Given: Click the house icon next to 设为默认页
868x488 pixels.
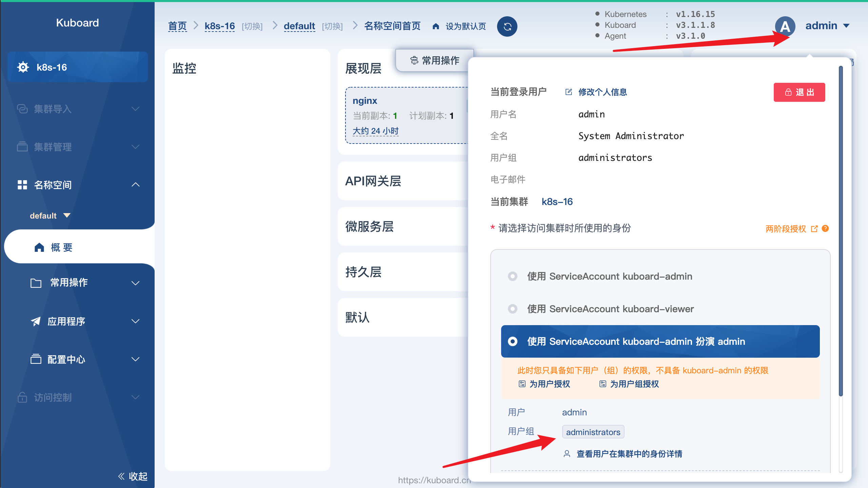Looking at the screenshot, I should 436,26.
